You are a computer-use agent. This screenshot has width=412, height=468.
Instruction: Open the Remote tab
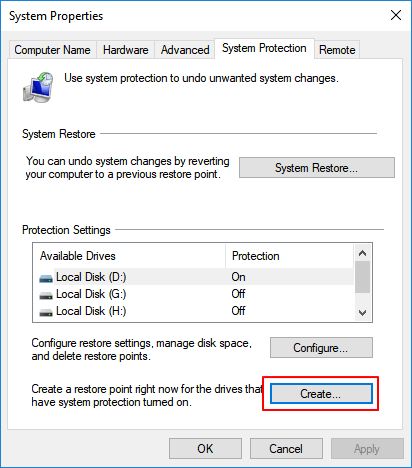point(337,50)
